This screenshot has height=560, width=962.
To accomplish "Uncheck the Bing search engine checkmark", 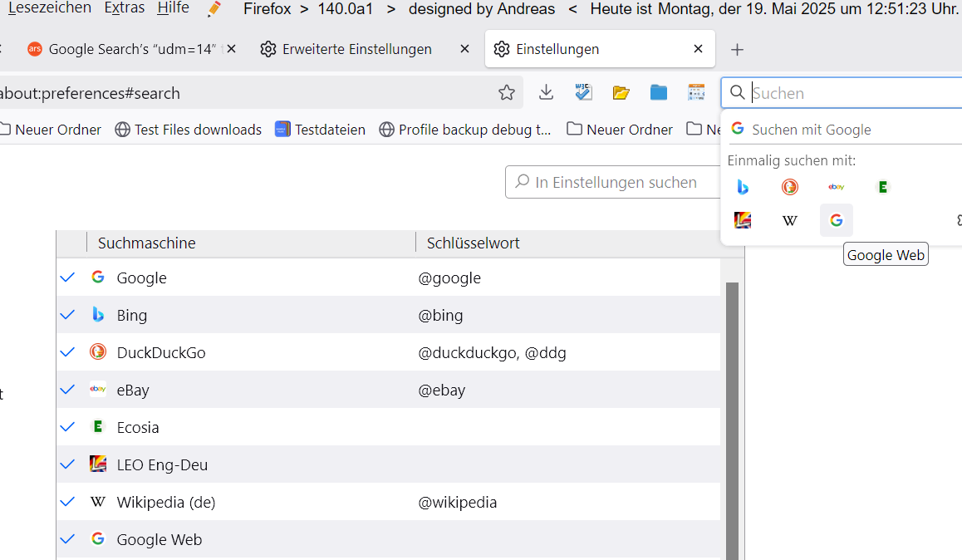I will pyautogui.click(x=67, y=315).
